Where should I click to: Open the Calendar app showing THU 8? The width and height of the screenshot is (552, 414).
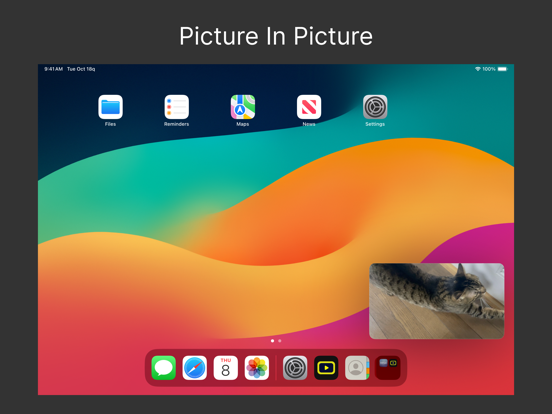pyautogui.click(x=226, y=368)
